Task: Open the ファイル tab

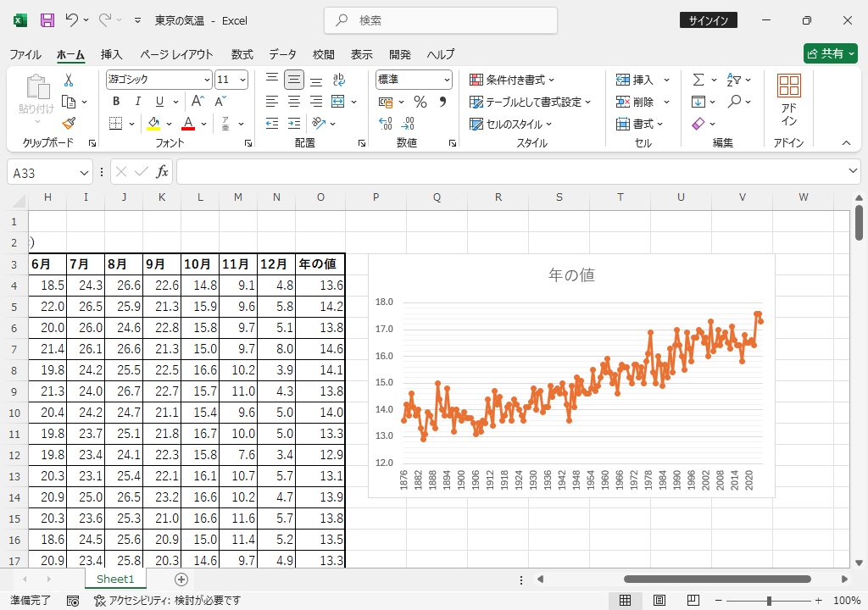Action: (25, 54)
